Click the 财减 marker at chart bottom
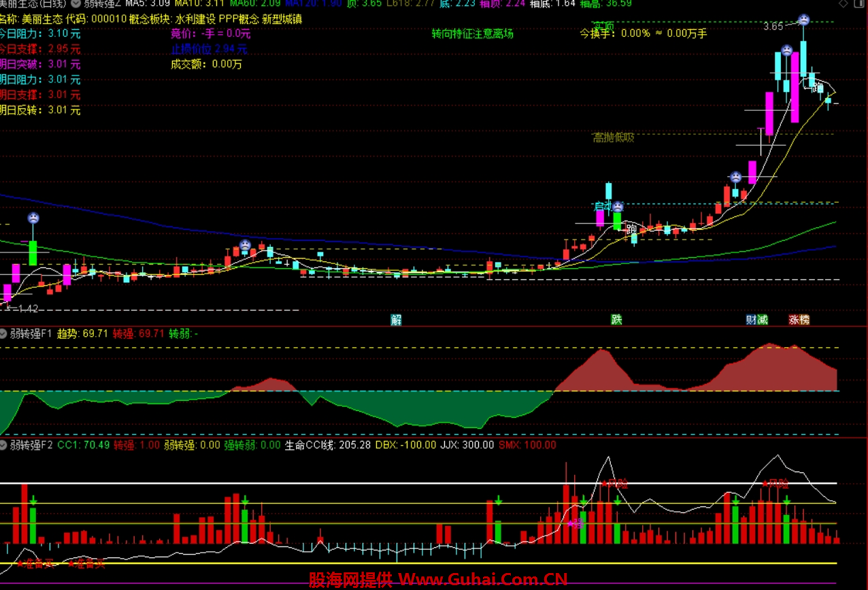The image size is (868, 590). point(756,320)
